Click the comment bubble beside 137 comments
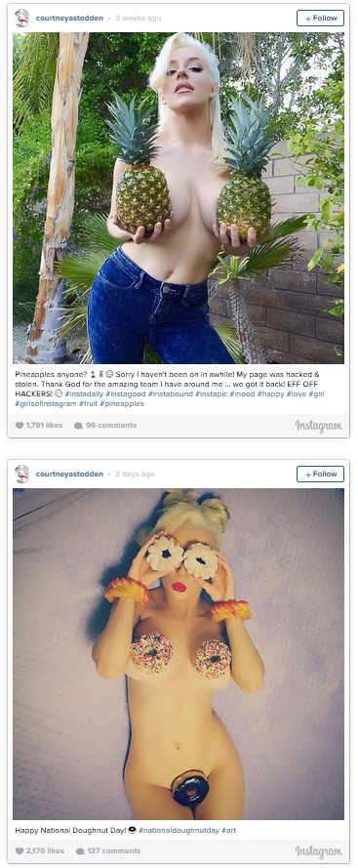Screen dimensions: 358x868 pyautogui.click(x=80, y=850)
